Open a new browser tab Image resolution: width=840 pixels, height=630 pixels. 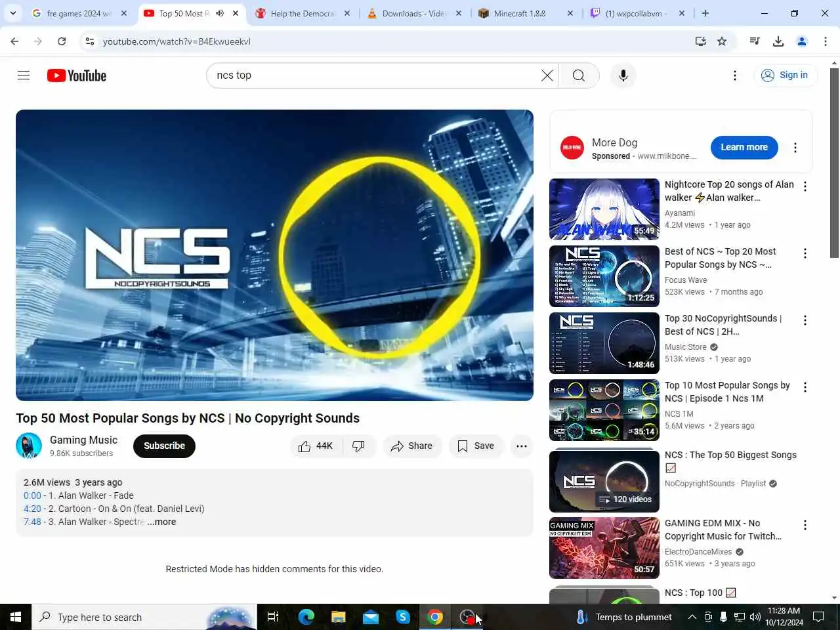click(705, 13)
